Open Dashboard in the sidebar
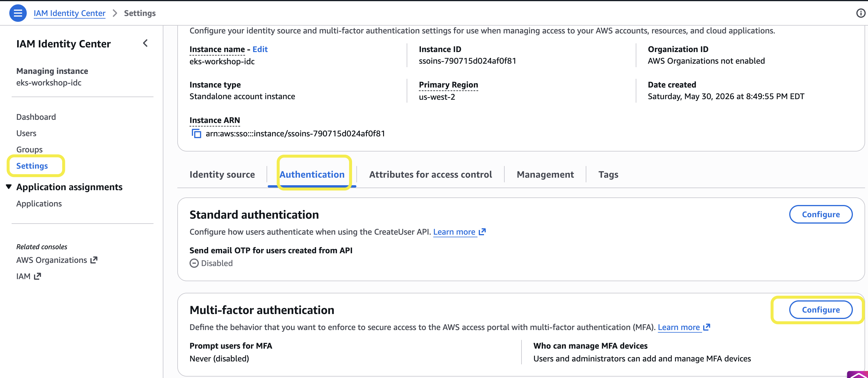Viewport: 868px width, 378px height. click(36, 117)
